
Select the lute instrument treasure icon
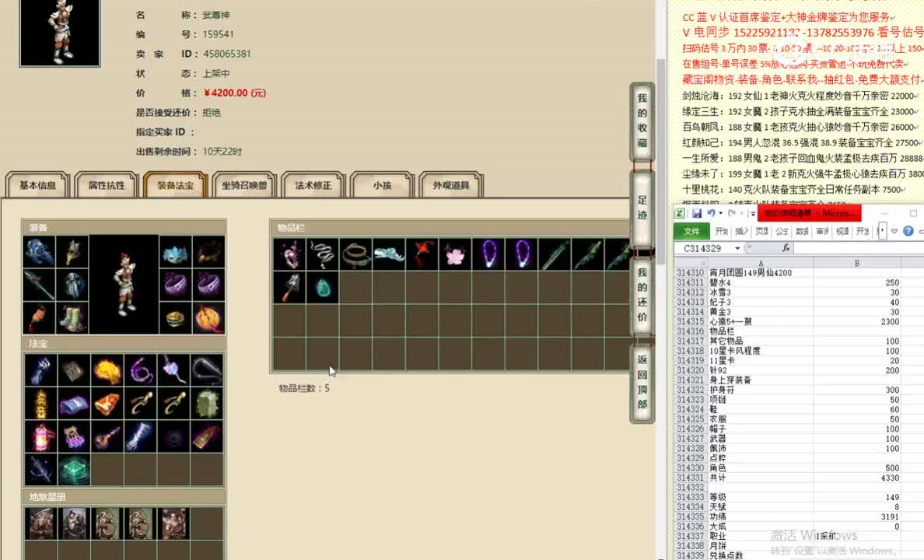coord(107,437)
